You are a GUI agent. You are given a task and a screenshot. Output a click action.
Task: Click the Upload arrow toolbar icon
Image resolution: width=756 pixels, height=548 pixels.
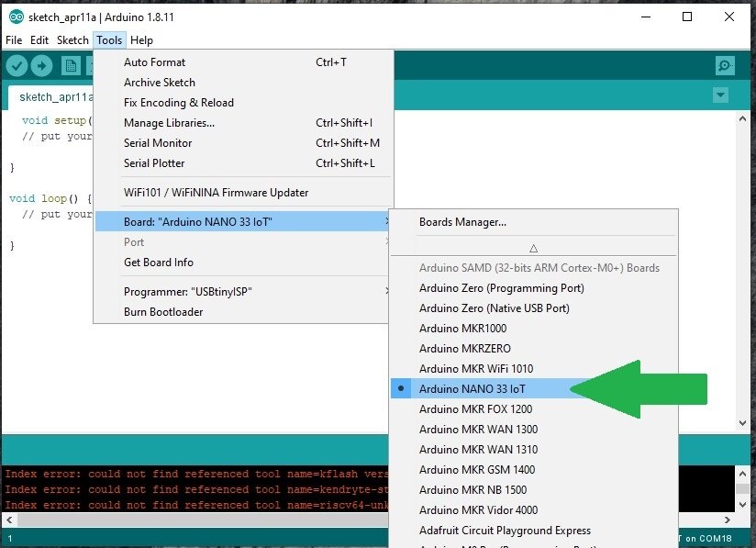tap(41, 65)
